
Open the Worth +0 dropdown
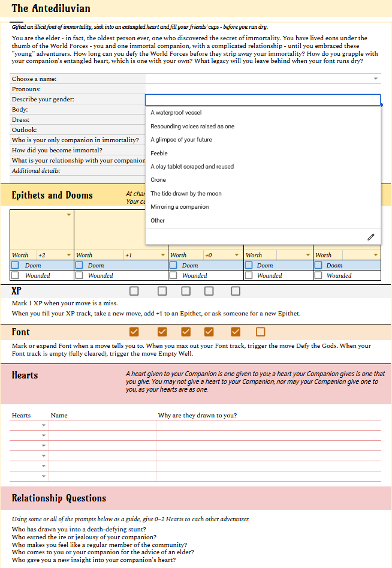[237, 255]
